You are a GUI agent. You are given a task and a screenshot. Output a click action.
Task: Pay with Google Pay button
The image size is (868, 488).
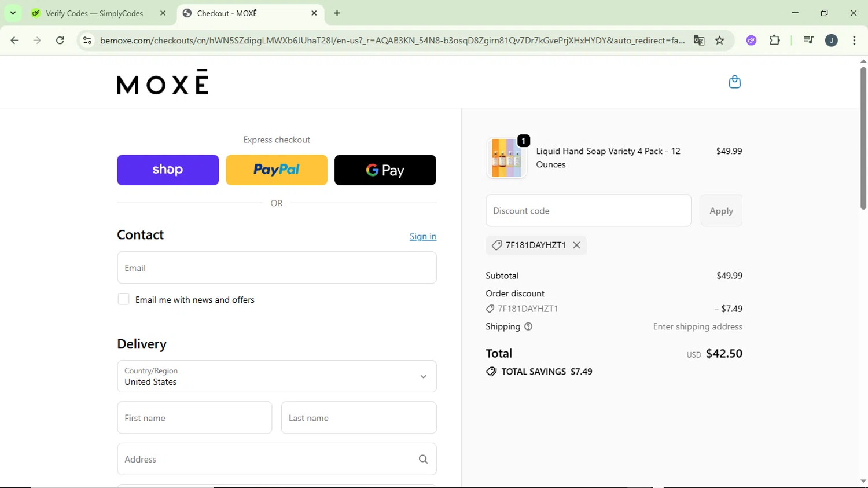(385, 170)
